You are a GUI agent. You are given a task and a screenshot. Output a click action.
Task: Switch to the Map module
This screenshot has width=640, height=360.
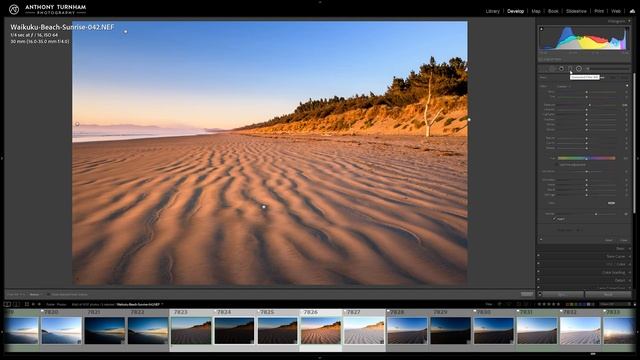click(536, 11)
